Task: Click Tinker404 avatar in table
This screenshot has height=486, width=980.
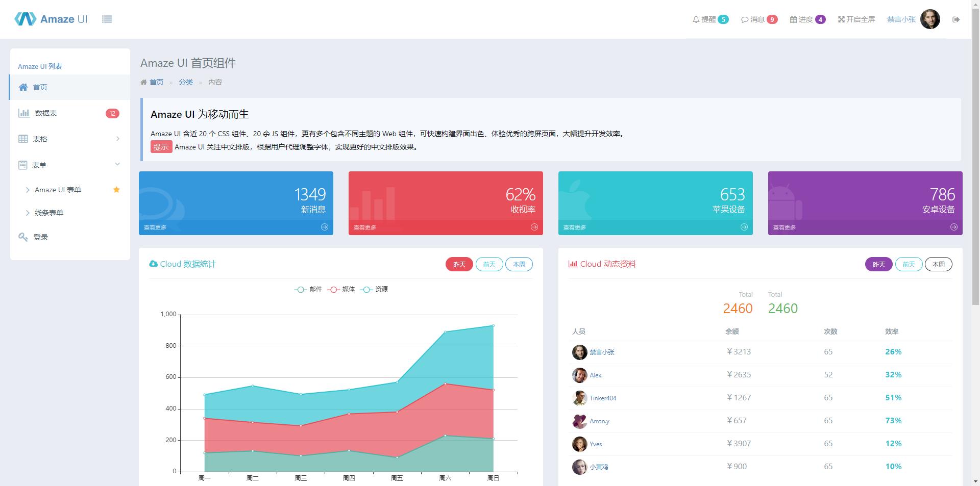Action: 579,398
